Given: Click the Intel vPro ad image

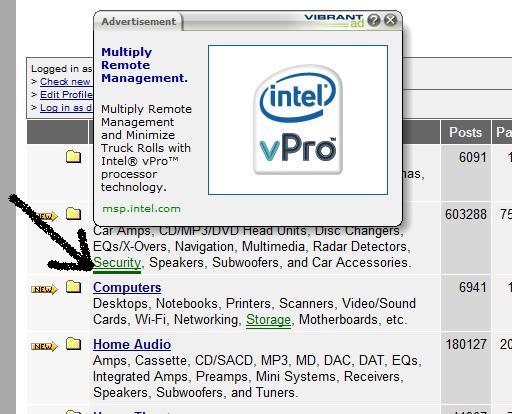Looking at the screenshot, I should 298,120.
